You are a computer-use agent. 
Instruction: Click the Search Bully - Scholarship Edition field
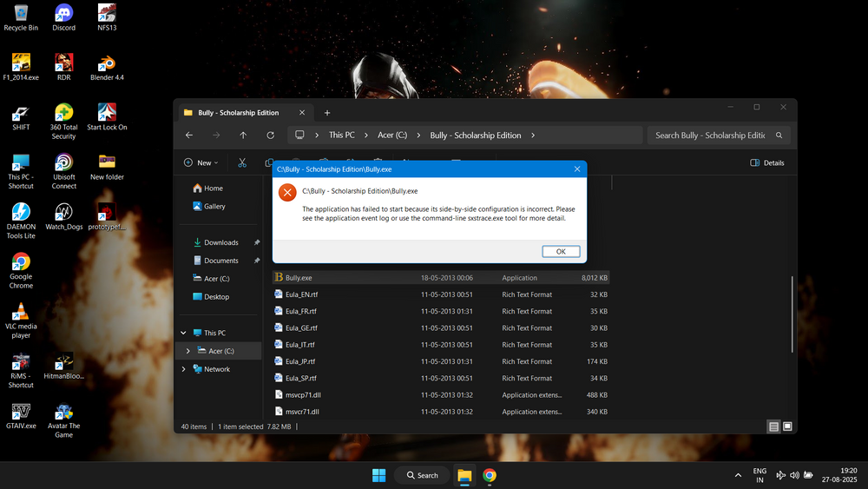click(710, 135)
